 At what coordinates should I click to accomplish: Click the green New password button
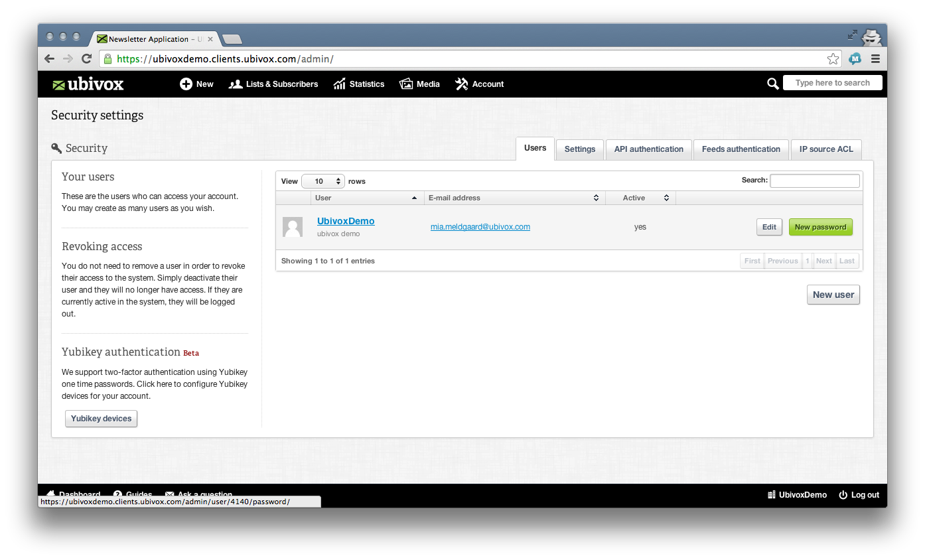click(821, 227)
